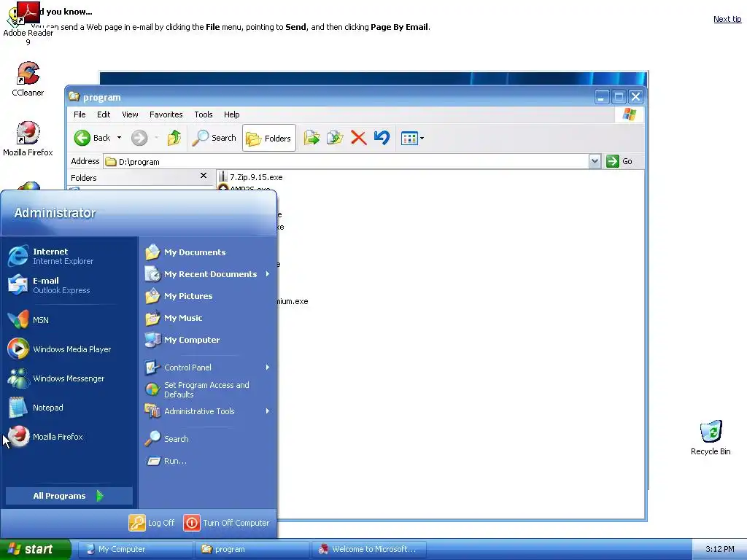The height and width of the screenshot is (560, 747).
Task: Expand My Recent Documents submenu
Action: tap(208, 274)
